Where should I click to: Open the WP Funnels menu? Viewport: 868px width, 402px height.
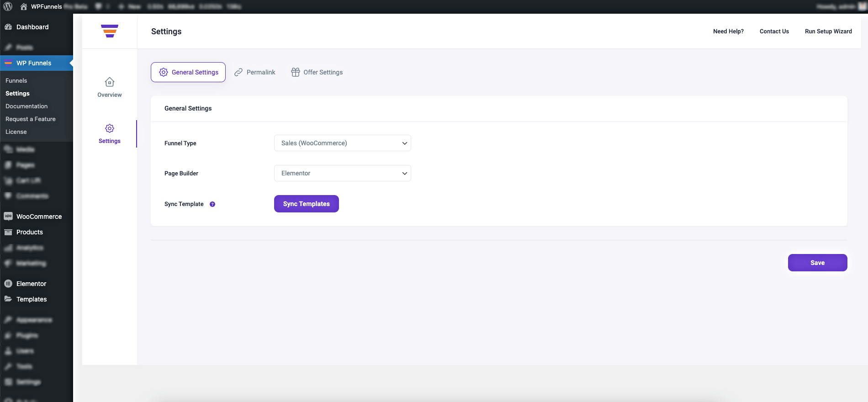coord(37,63)
